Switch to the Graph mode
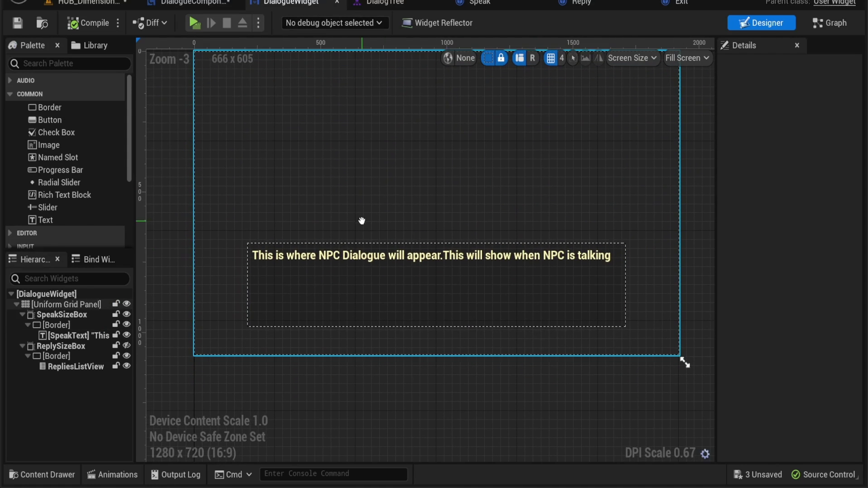868x488 pixels. [x=829, y=23]
